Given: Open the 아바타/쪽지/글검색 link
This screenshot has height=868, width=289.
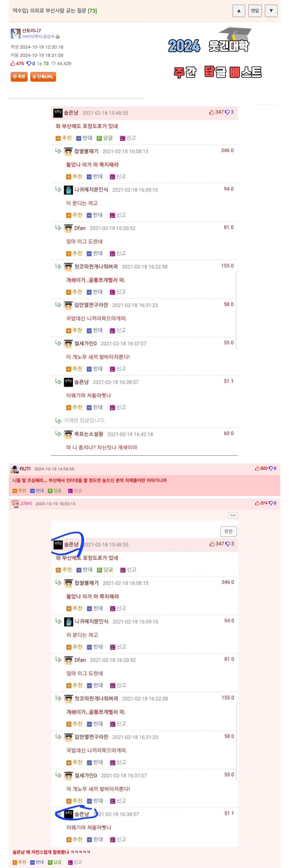Looking at the screenshot, I should coord(38,37).
